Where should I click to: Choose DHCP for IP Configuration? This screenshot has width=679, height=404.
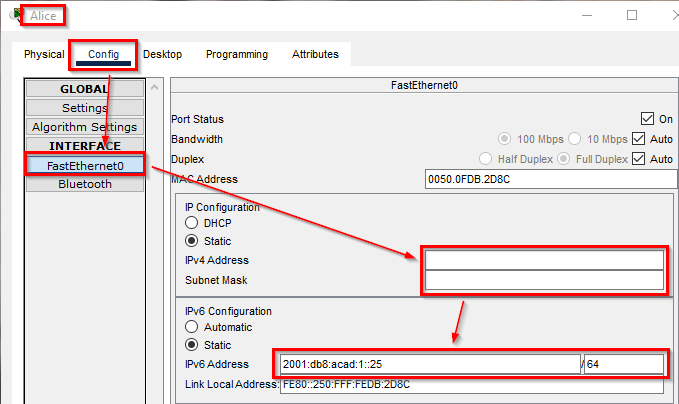[191, 223]
